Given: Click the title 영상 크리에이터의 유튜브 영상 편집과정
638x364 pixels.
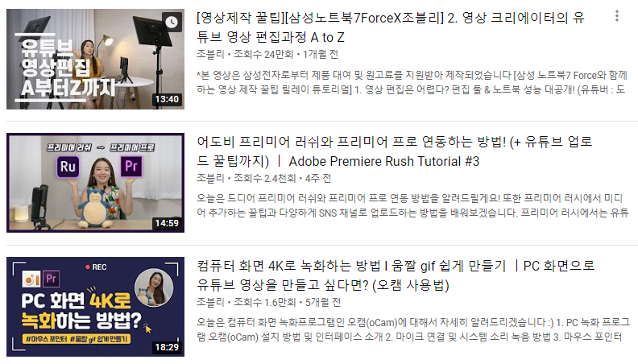Looking at the screenshot, I should (x=391, y=27).
